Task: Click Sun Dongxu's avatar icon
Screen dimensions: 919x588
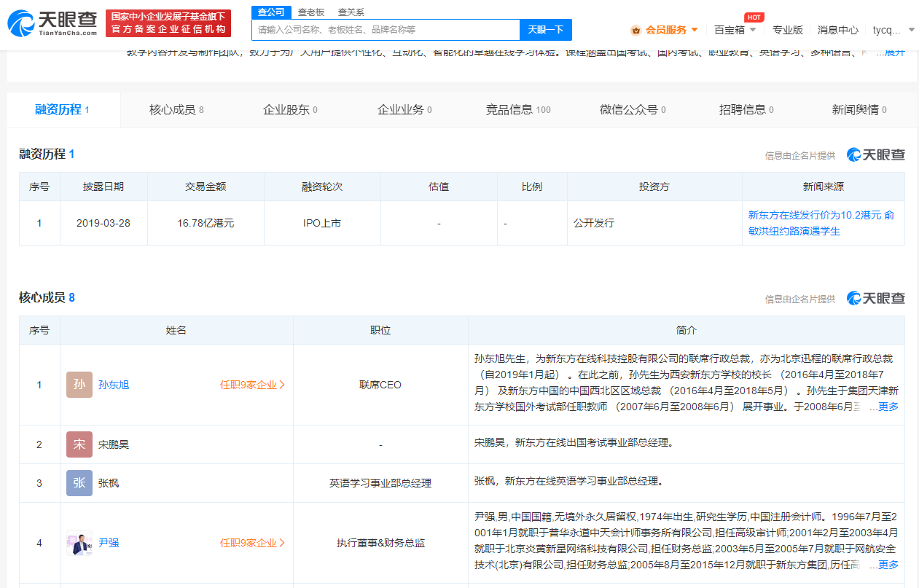Action: (79, 385)
